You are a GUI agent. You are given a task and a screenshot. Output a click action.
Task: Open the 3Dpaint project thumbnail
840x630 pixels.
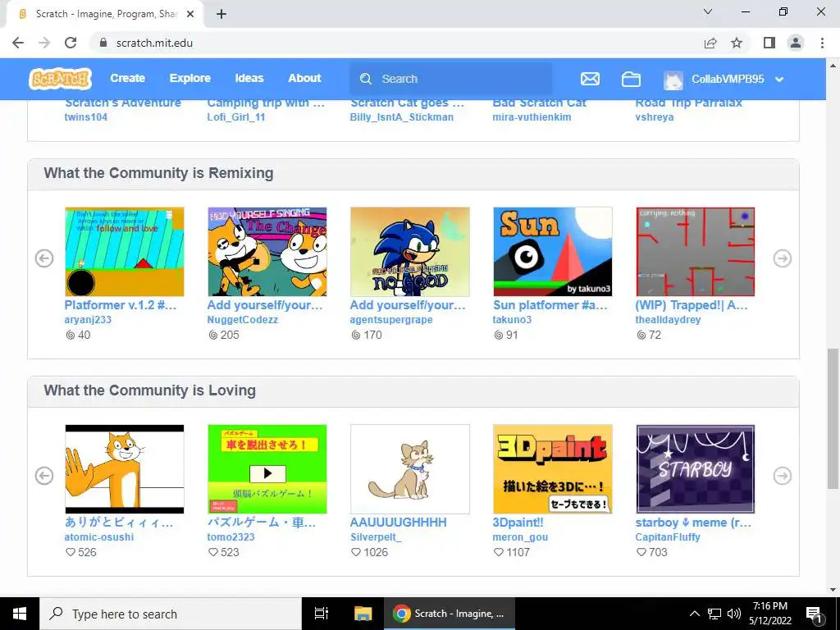[x=553, y=469]
